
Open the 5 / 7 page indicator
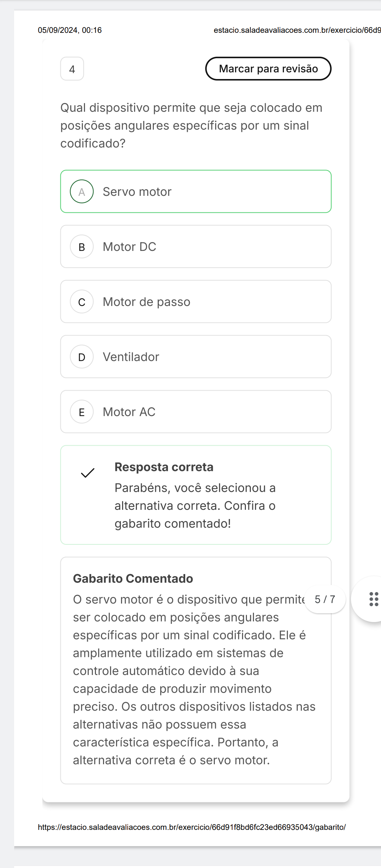click(x=325, y=599)
